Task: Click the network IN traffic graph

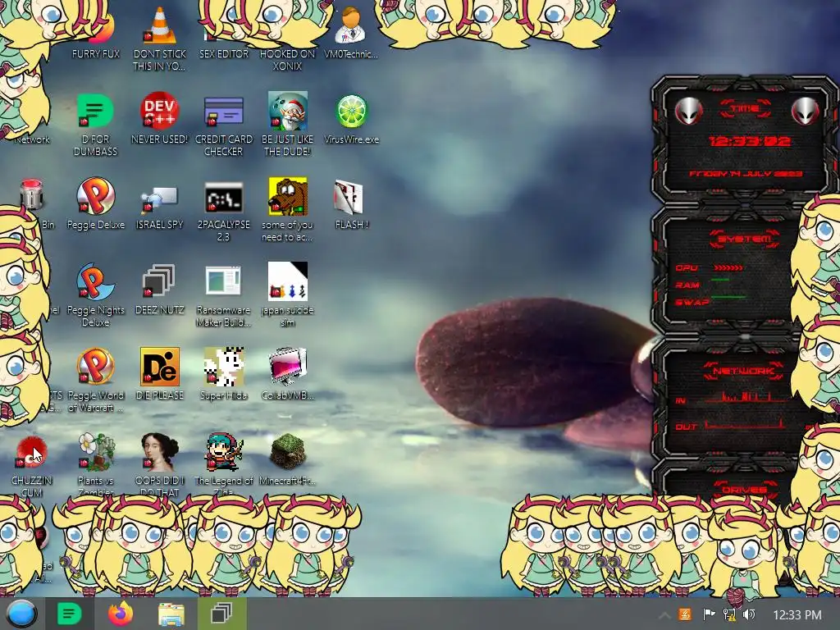Action: tap(746, 396)
